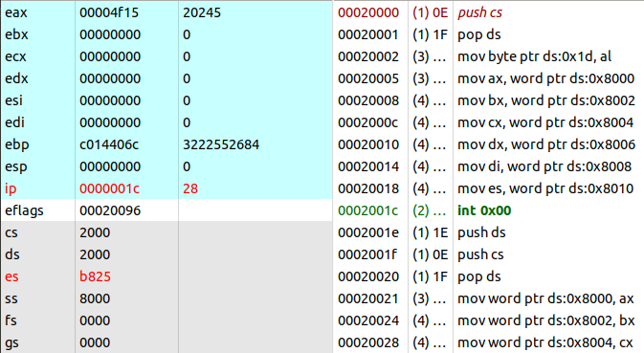Click ss segment value 8000
The width and height of the screenshot is (644, 353).
point(95,298)
